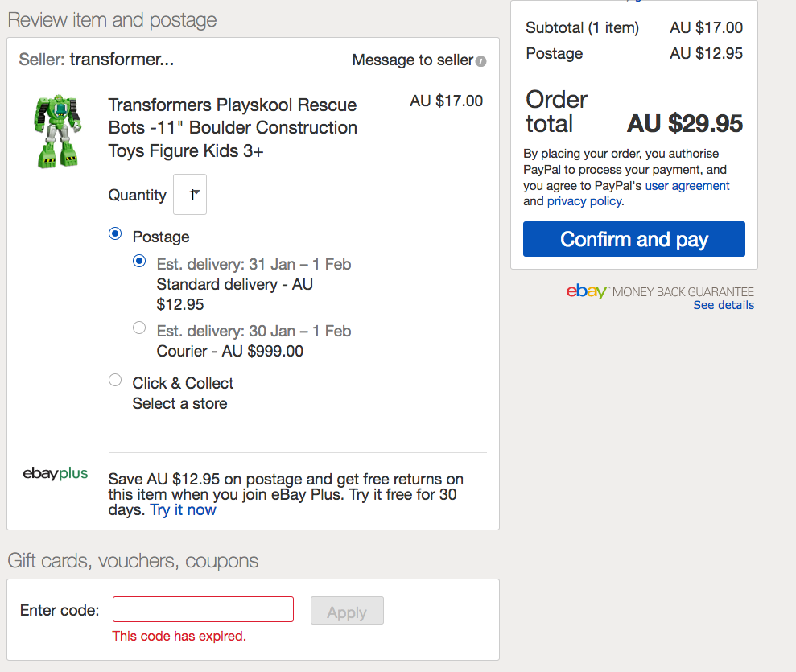This screenshot has height=672, width=796.
Task: Click the seller name transformer...
Action: pyautogui.click(x=122, y=60)
